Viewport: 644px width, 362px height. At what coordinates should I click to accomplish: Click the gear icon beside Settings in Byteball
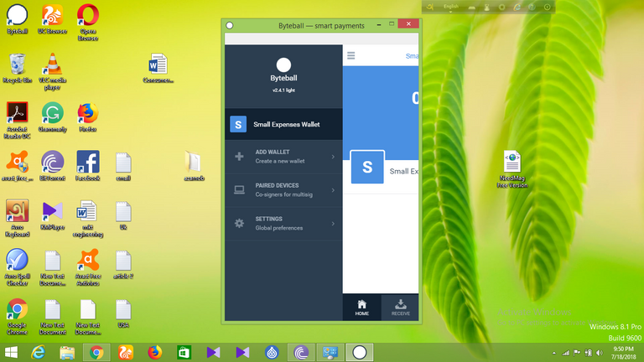click(239, 223)
